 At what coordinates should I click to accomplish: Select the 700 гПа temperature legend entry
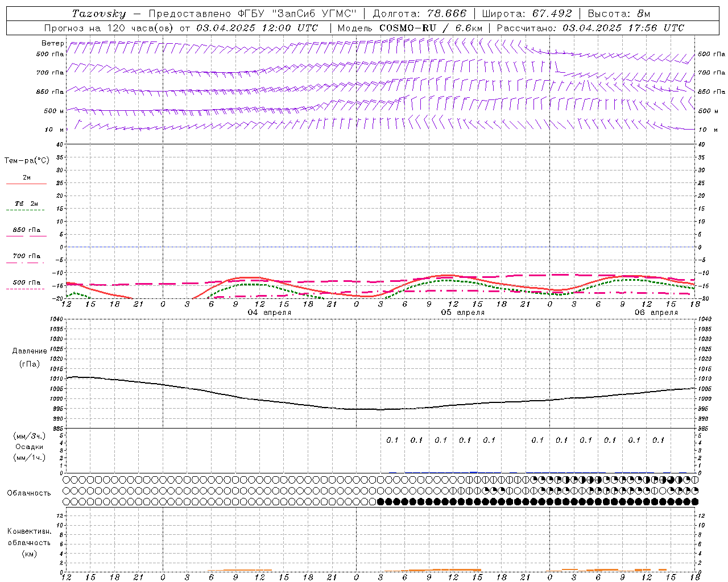click(26, 256)
